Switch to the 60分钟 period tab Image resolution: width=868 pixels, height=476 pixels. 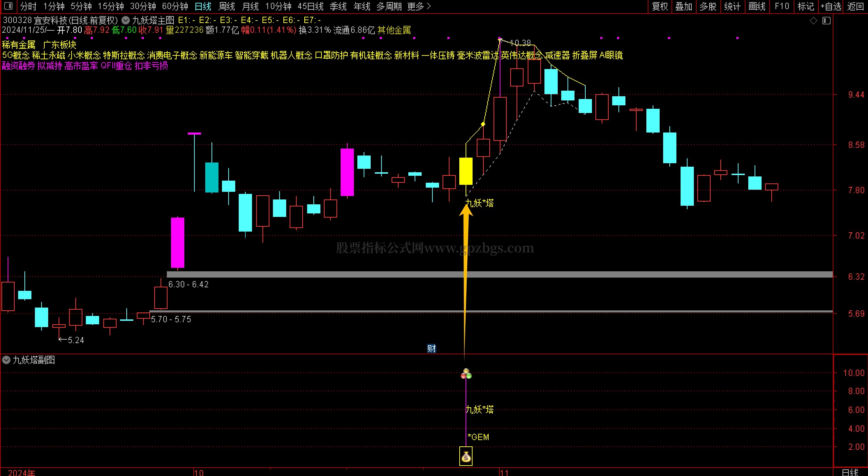(x=175, y=6)
